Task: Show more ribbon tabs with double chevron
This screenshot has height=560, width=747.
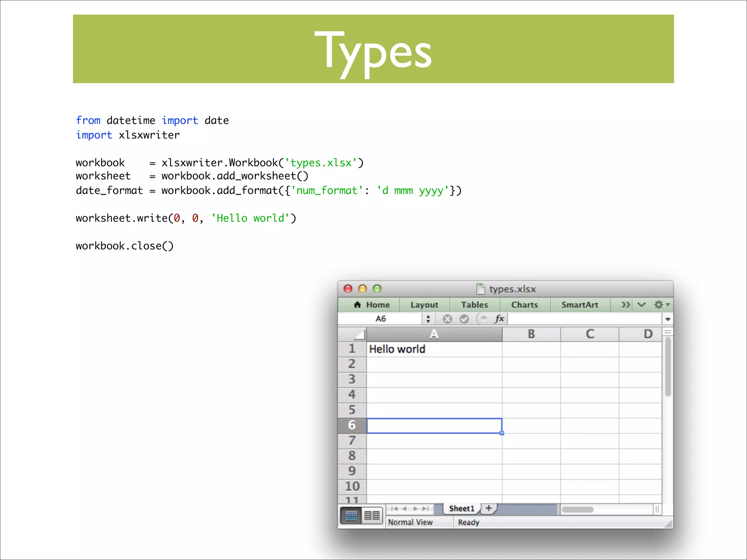Action: 625,305
